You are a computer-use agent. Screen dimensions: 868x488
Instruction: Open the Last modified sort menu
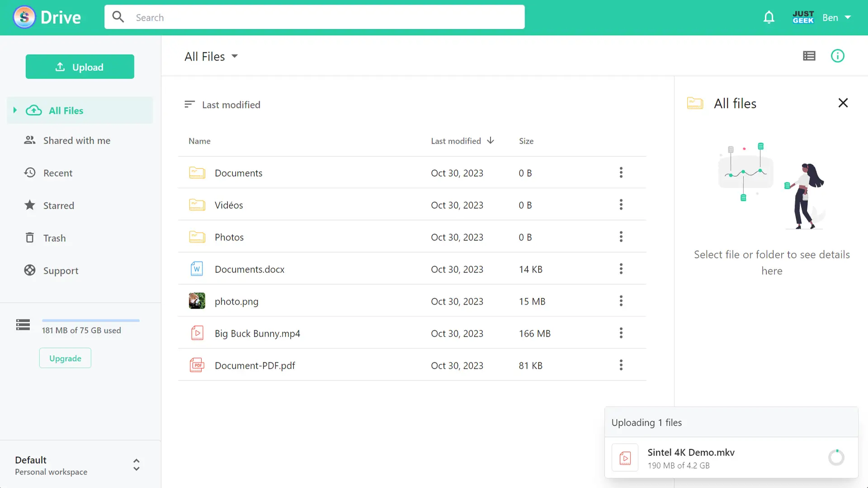222,105
